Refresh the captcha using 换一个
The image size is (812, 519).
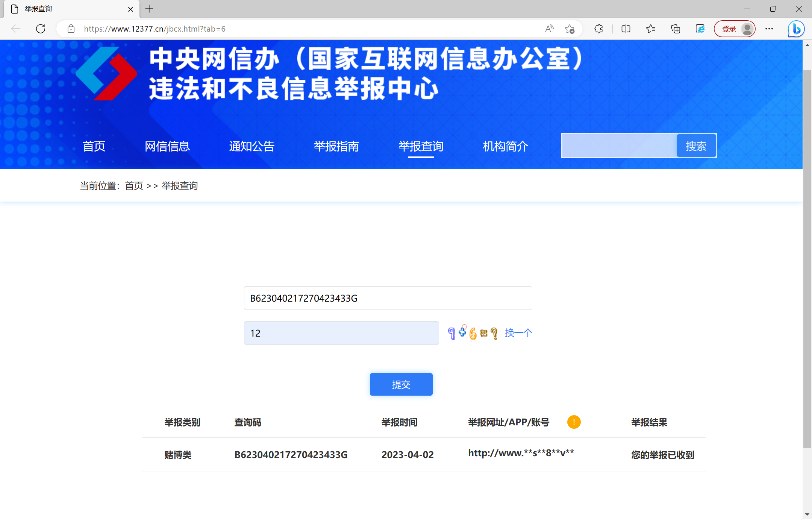518,333
